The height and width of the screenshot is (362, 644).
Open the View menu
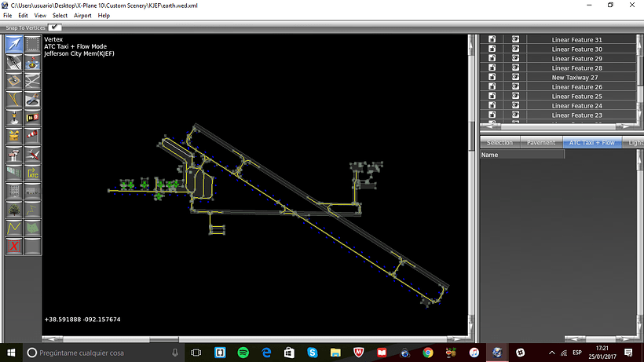(40, 16)
